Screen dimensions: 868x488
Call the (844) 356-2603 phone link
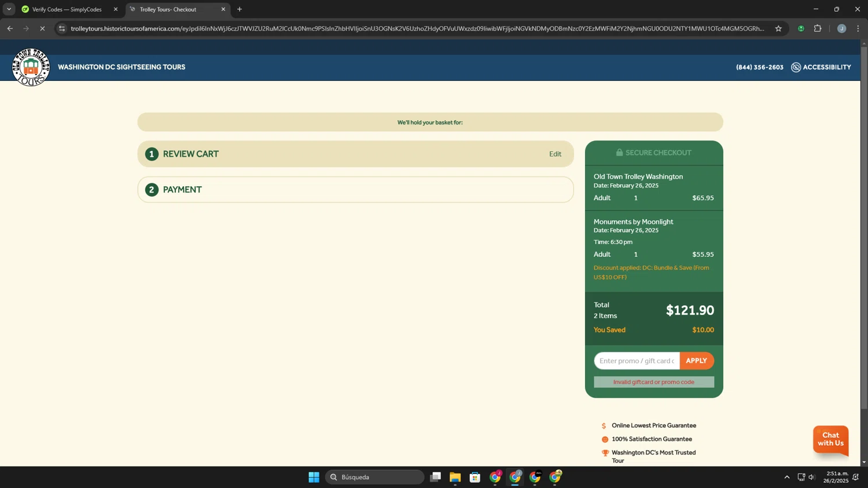(x=759, y=67)
